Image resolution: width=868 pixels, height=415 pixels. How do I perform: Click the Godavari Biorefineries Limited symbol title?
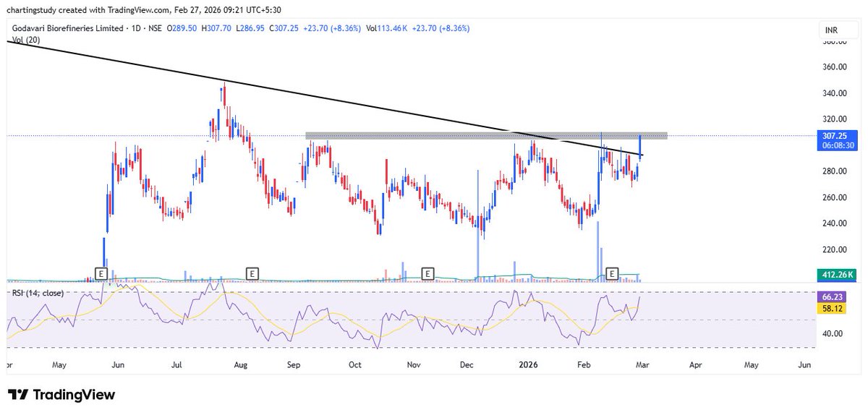[69, 28]
